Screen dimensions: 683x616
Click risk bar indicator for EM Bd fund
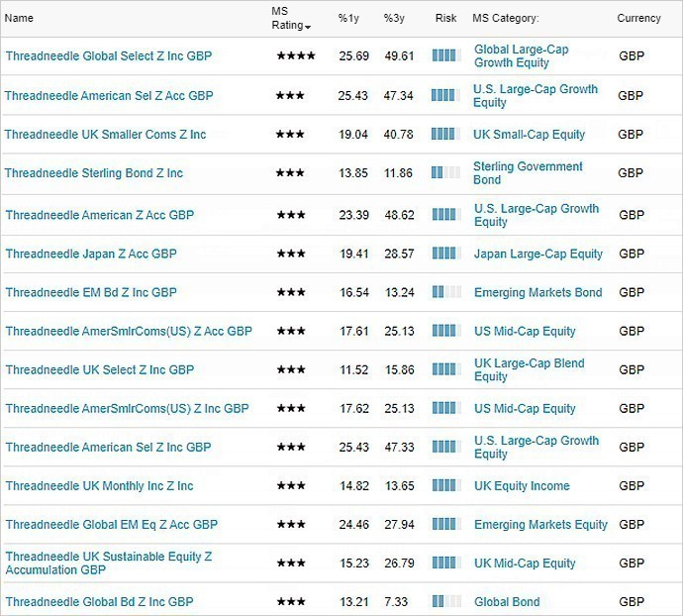(446, 291)
